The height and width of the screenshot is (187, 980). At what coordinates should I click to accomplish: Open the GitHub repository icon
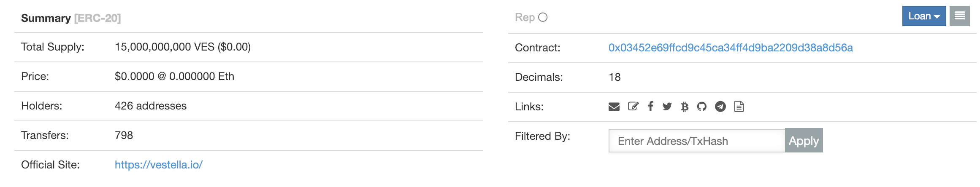click(x=702, y=107)
